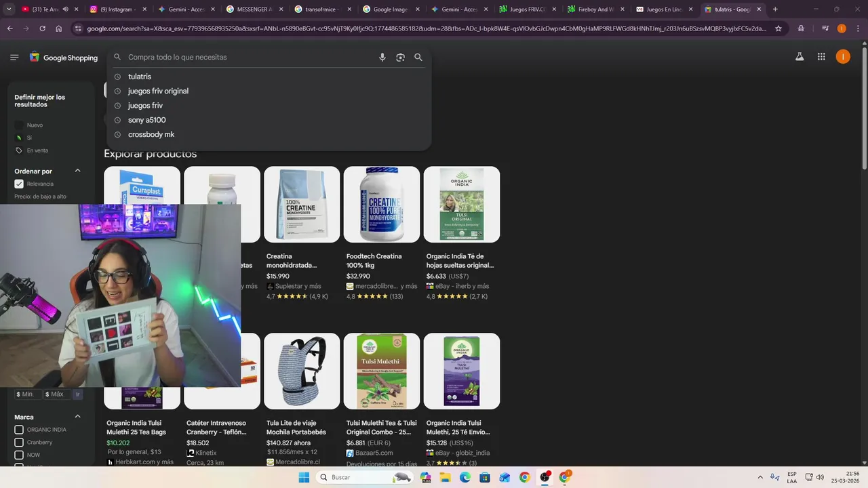The width and height of the screenshot is (868, 488).
Task: Open Google Lens image search icon
Action: (x=400, y=58)
